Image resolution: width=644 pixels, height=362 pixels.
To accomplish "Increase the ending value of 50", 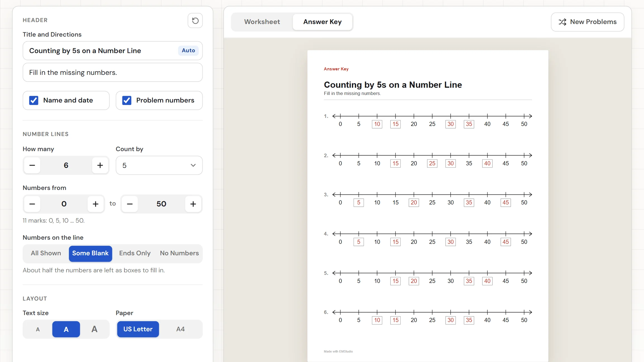I will tap(193, 204).
